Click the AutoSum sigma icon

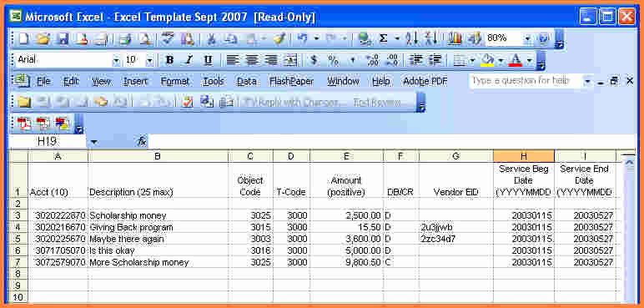pyautogui.click(x=383, y=38)
